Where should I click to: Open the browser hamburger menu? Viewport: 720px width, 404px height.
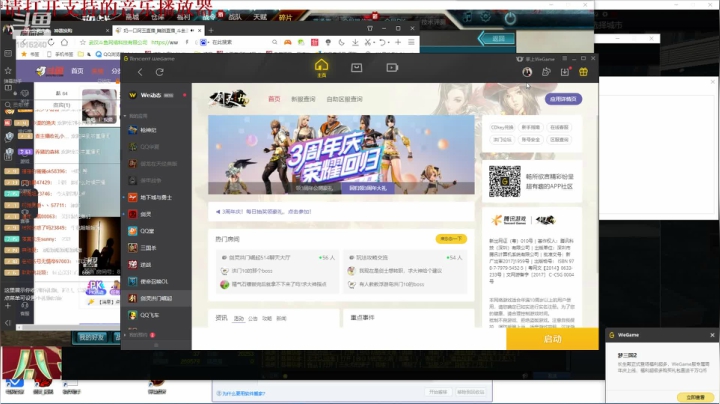[x=411, y=42]
